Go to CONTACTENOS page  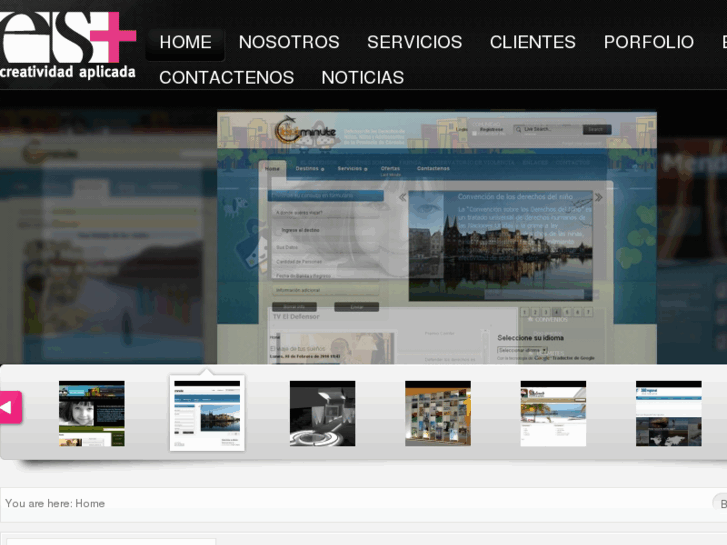point(227,77)
